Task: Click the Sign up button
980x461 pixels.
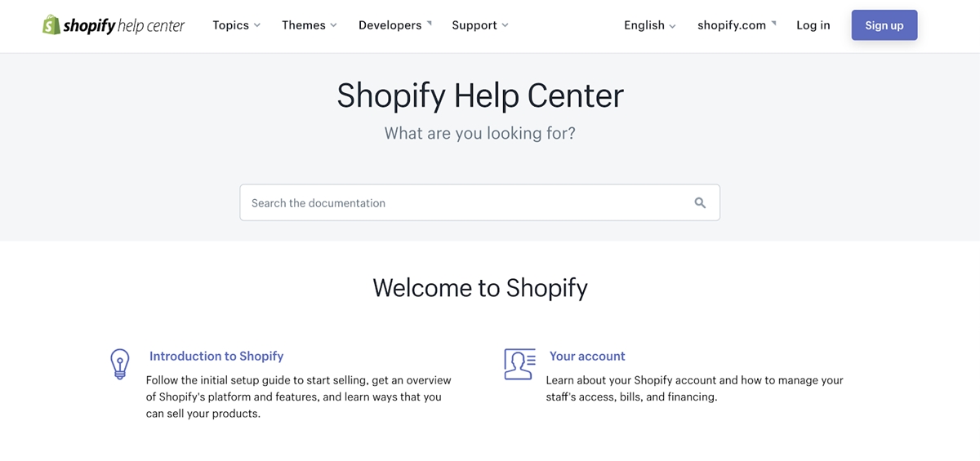Action: (884, 25)
